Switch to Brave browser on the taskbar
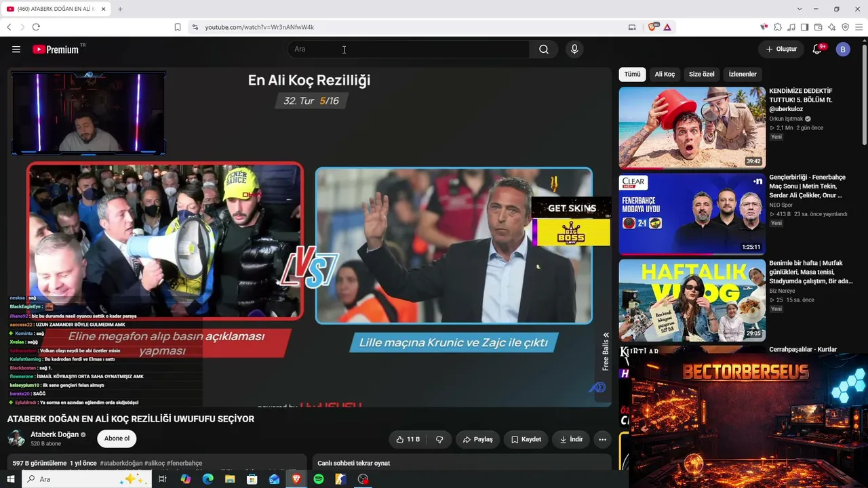 pyautogui.click(x=296, y=479)
